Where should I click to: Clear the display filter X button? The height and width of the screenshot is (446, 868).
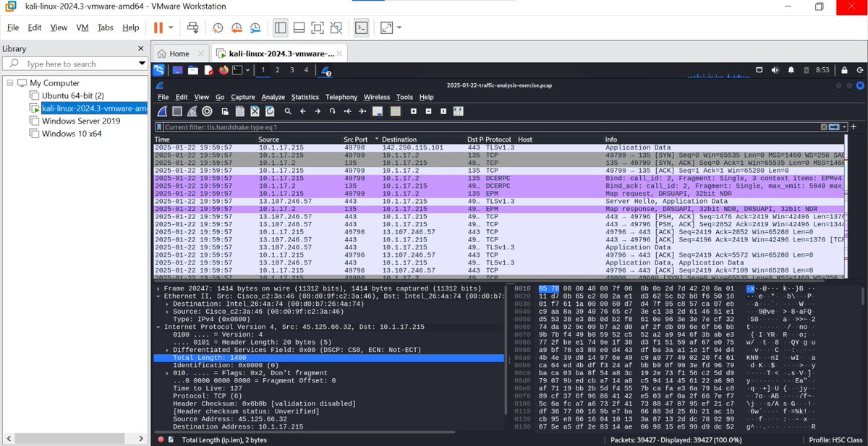825,127
